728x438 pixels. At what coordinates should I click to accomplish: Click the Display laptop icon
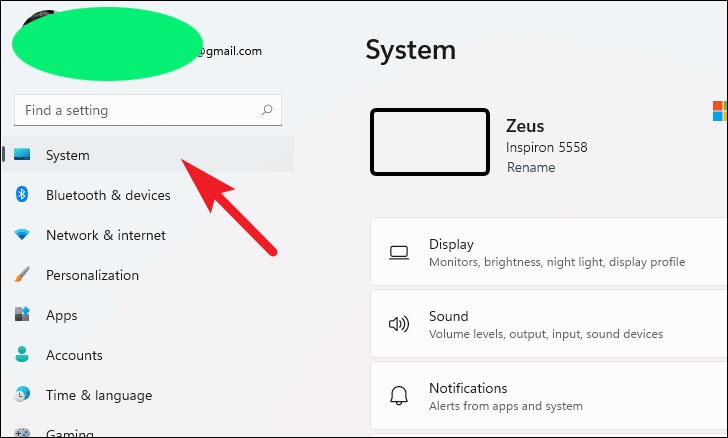tap(399, 253)
